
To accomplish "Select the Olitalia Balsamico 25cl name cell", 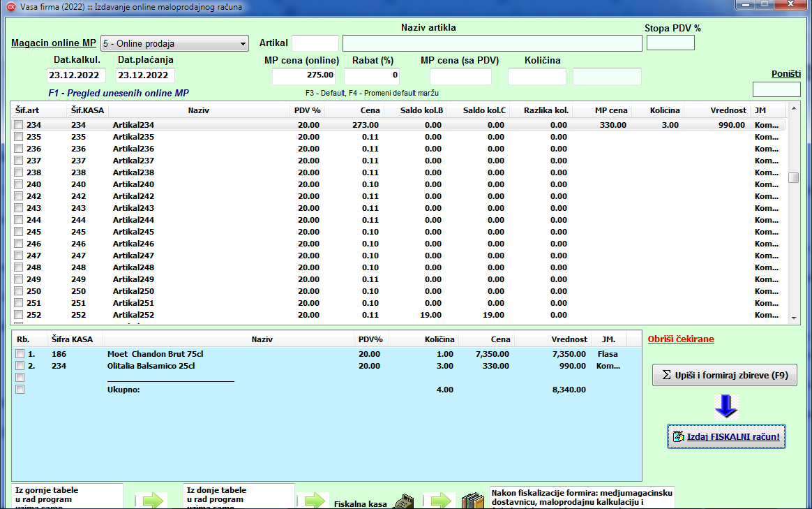I will [x=151, y=366].
